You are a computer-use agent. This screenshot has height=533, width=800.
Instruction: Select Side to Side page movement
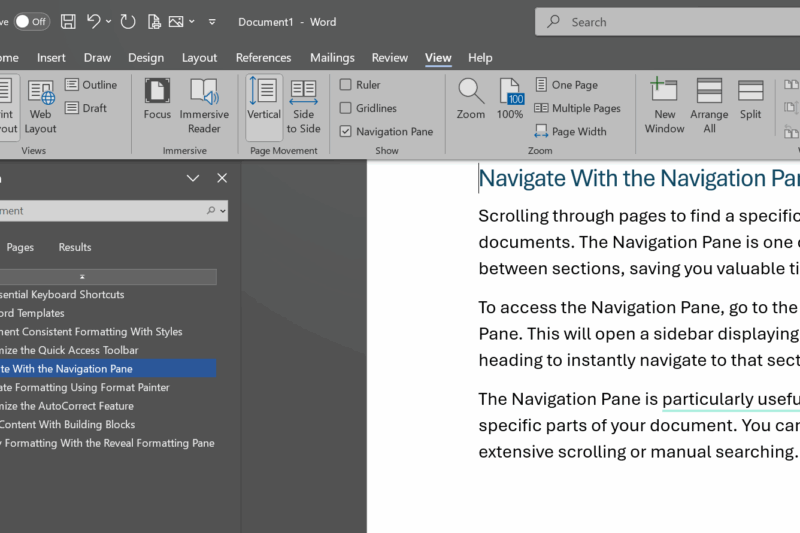click(304, 107)
